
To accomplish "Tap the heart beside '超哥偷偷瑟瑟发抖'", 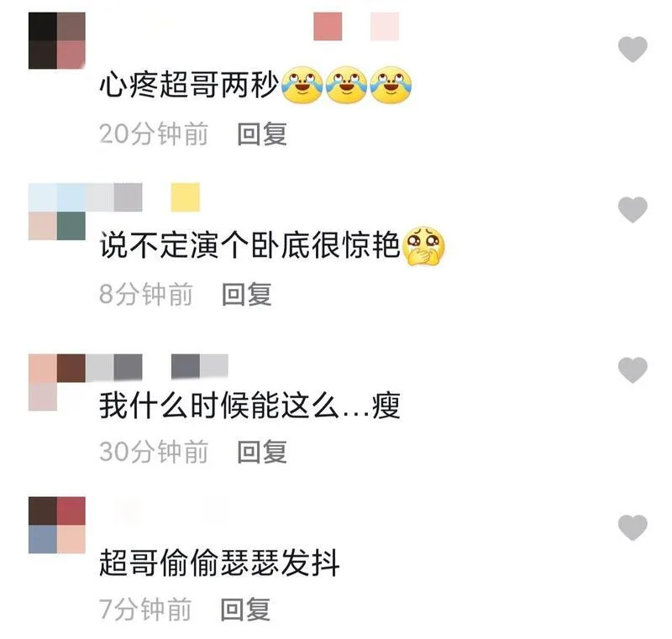I will coord(633,527).
